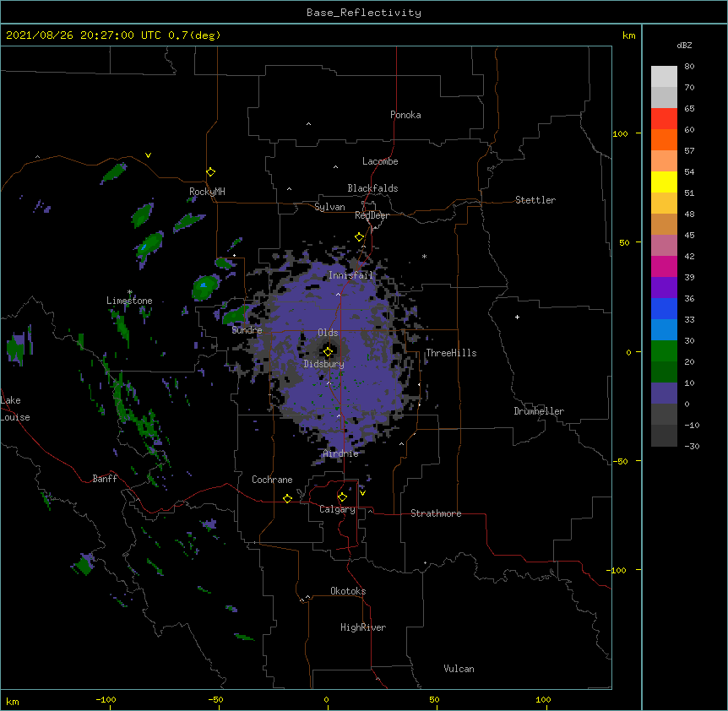Pick the slate-purple 0-10 dBZ legend swatch
This screenshot has width=728, height=711.
pyautogui.click(x=664, y=393)
